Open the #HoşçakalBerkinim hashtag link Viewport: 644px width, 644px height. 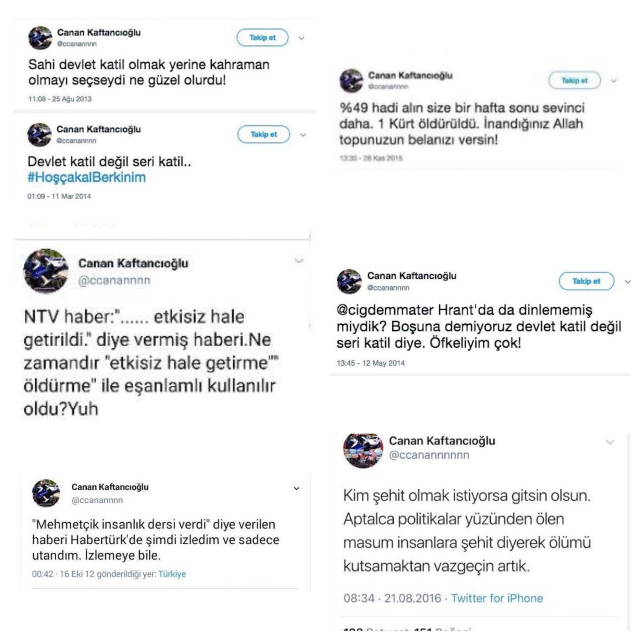click(x=87, y=177)
